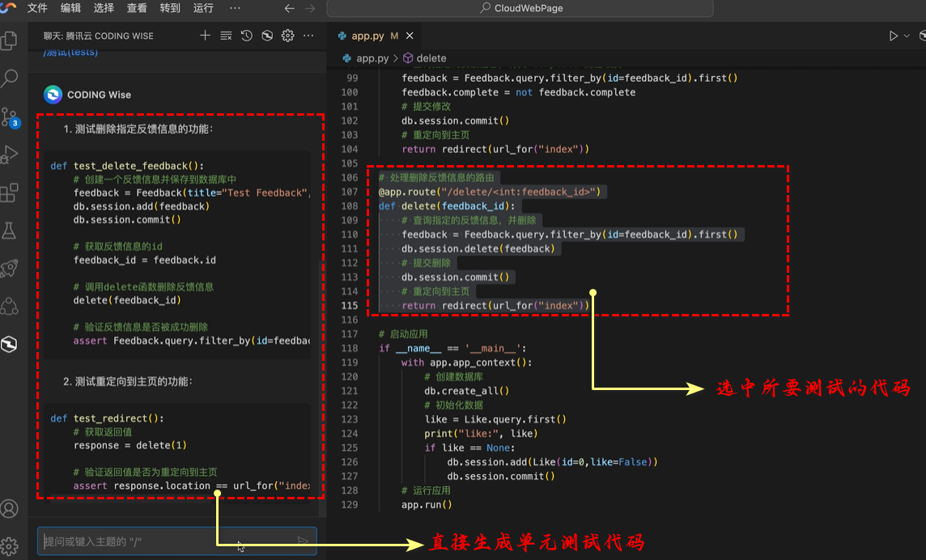The width and height of the screenshot is (926, 560).
Task: Open the 查看 menu
Action: click(137, 7)
